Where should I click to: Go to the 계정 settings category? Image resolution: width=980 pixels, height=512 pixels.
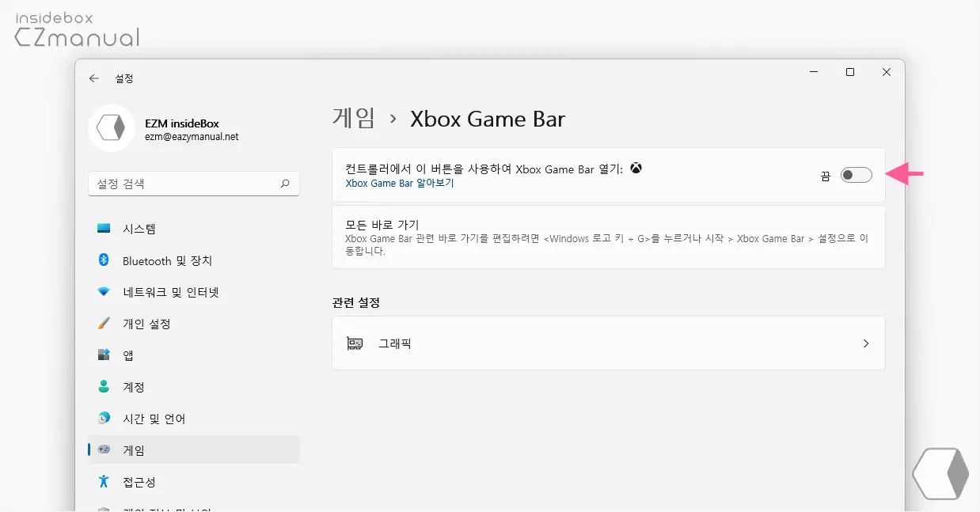[x=194, y=387]
